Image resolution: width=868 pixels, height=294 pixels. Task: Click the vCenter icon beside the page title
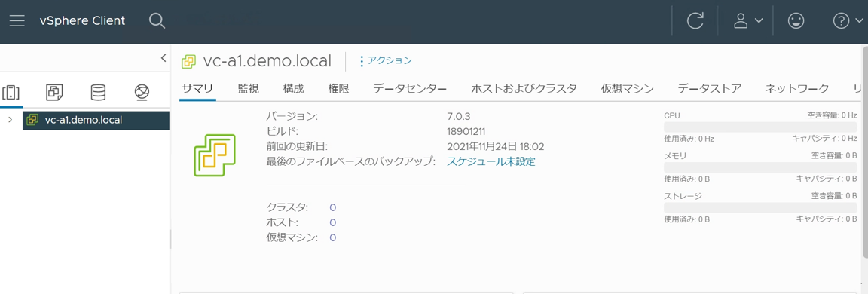coord(189,61)
